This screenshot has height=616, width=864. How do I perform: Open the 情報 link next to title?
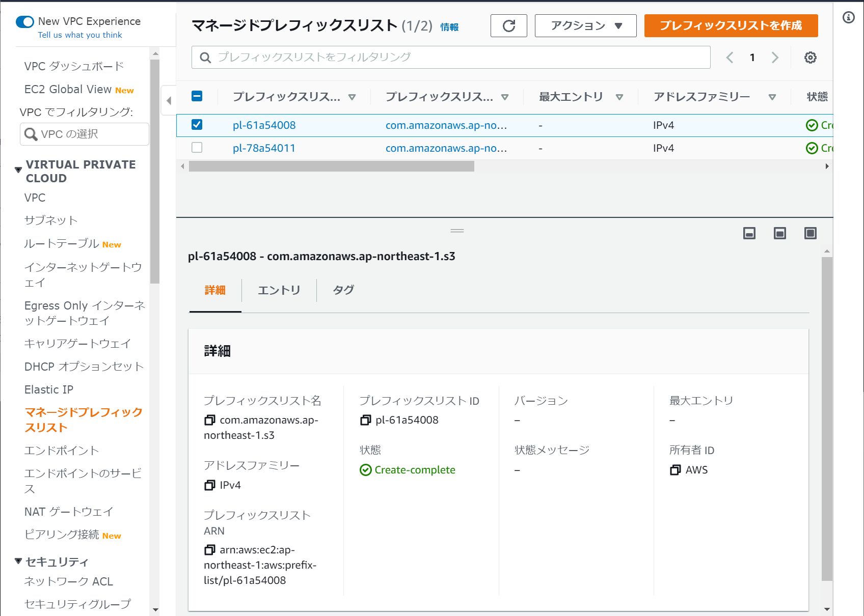pos(449,27)
